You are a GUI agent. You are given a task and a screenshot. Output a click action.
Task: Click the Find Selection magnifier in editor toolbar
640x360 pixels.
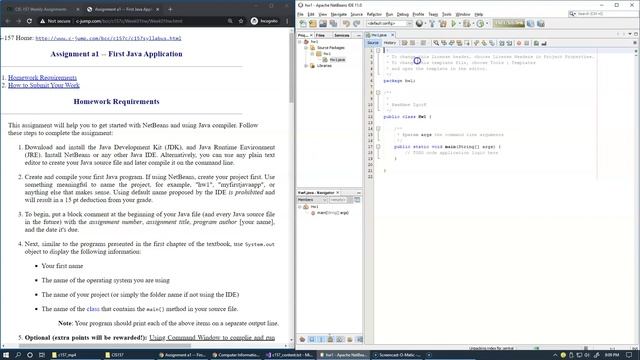click(436, 43)
